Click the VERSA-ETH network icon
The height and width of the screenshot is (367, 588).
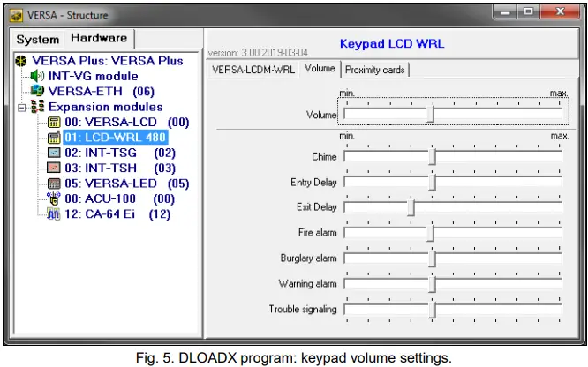[37, 91]
